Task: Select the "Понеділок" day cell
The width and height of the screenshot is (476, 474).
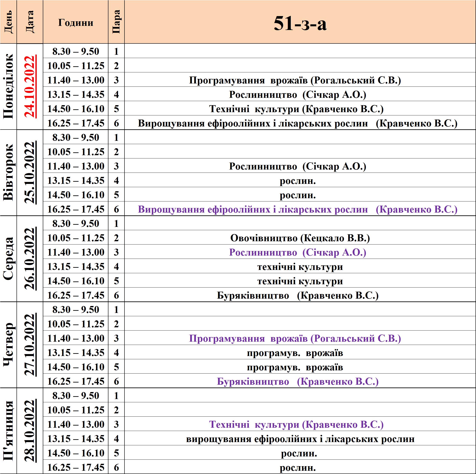Action: 8,86
